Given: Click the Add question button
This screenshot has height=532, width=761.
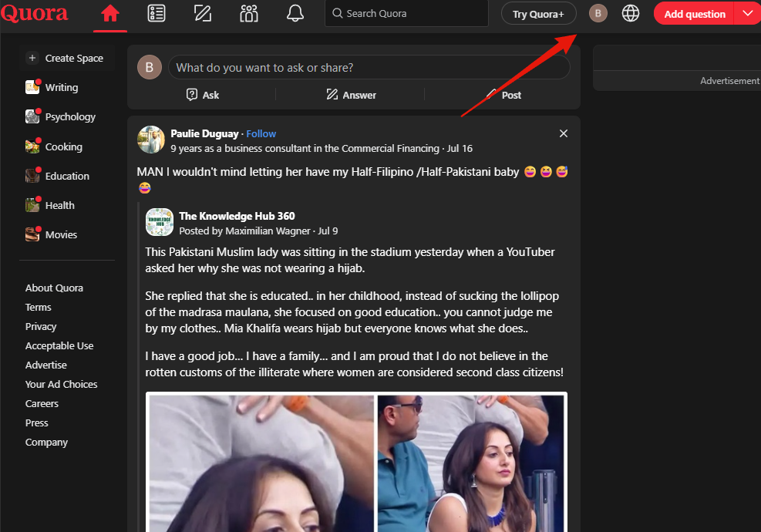Looking at the screenshot, I should pos(694,14).
